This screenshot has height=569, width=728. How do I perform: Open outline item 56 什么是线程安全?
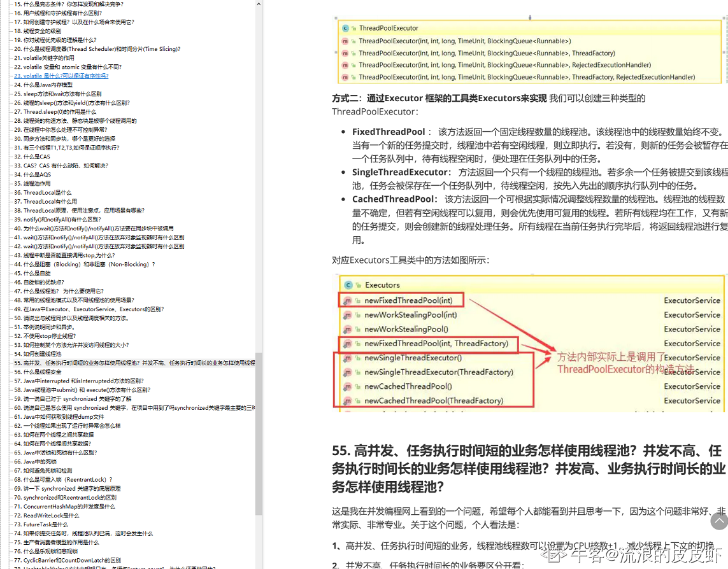(38, 372)
